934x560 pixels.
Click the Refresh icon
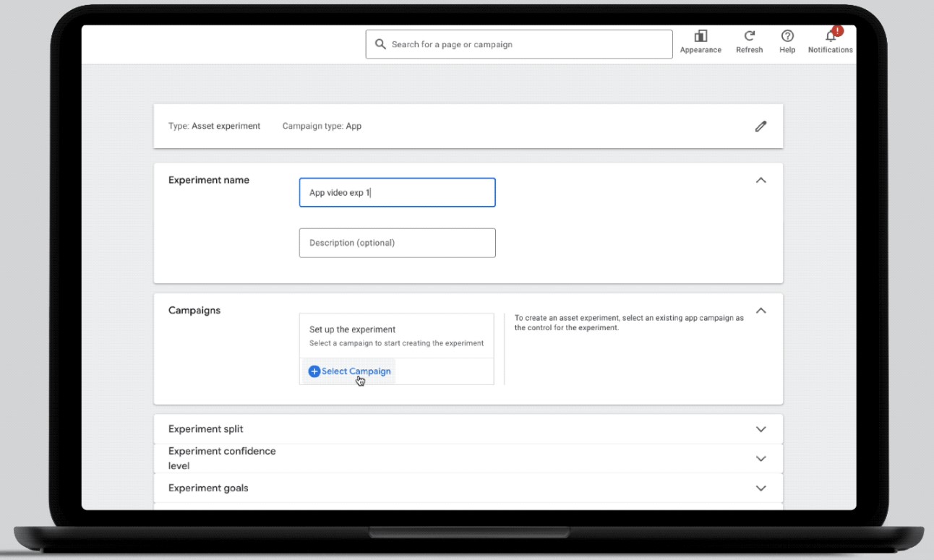coord(750,36)
